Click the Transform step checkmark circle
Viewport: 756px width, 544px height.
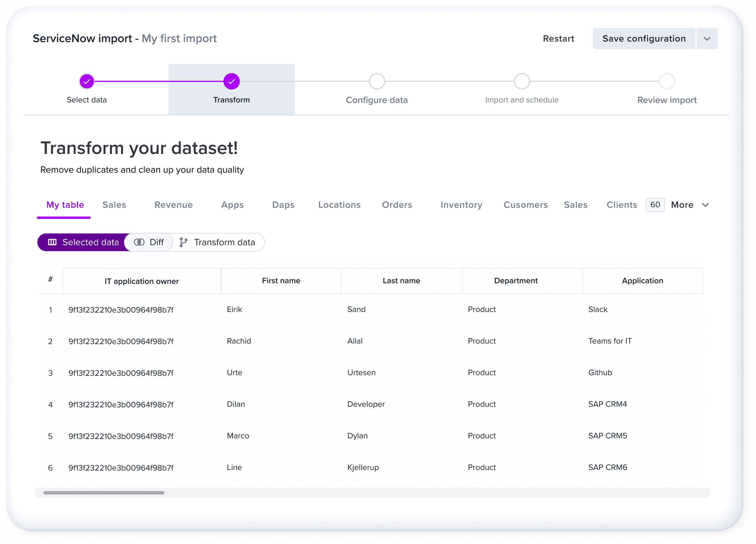(x=231, y=81)
